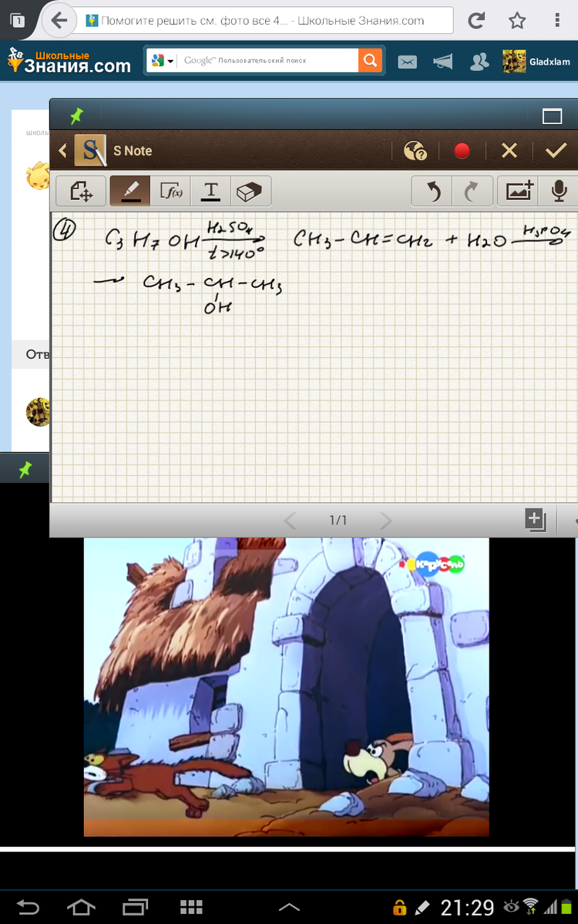This screenshot has width=578, height=924.
Task: Open the notifications megaphone icon
Action: [443, 62]
